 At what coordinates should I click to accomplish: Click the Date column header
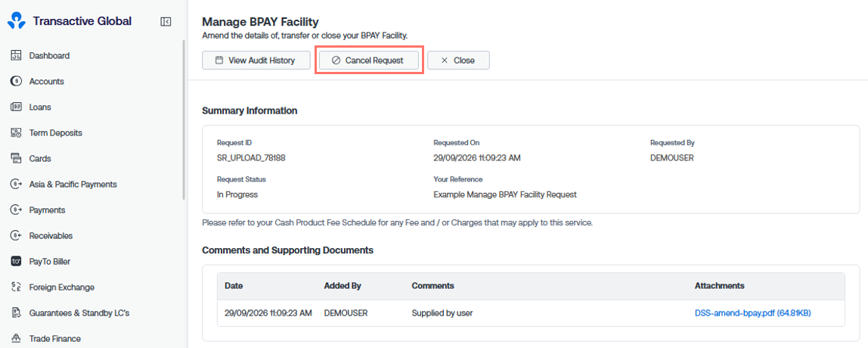pyautogui.click(x=234, y=286)
